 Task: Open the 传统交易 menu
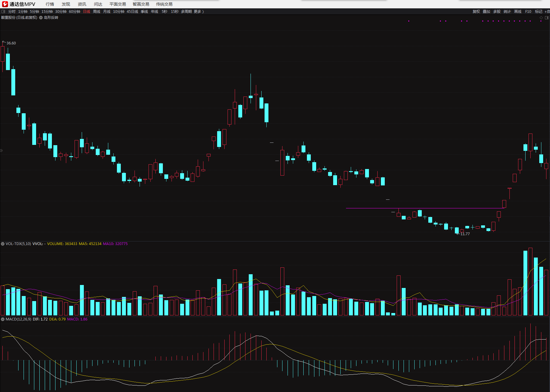(164, 4)
